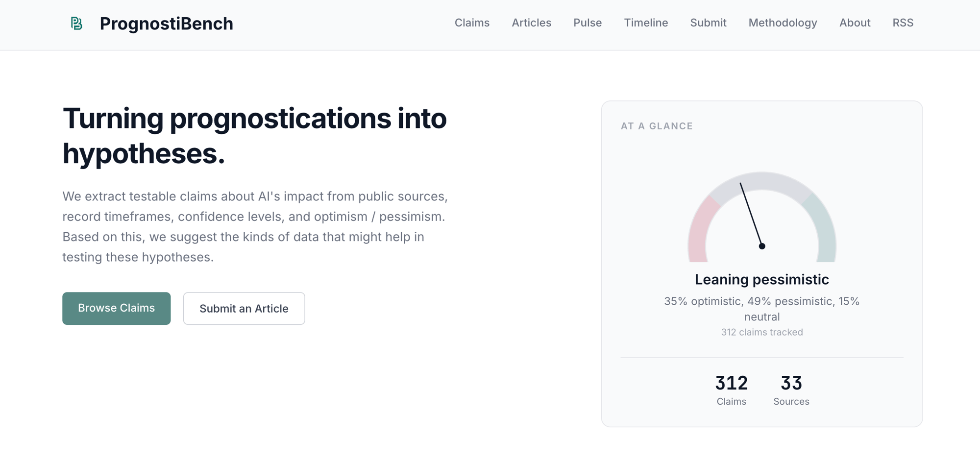Screen dimensions: 980x462
Task: Open the About page
Action: (x=854, y=23)
